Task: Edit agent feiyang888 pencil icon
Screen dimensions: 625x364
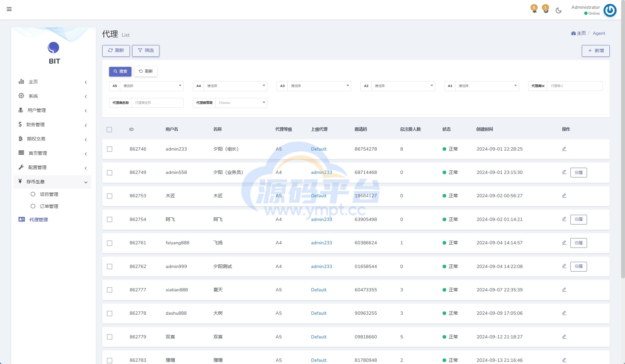Action: pyautogui.click(x=564, y=243)
